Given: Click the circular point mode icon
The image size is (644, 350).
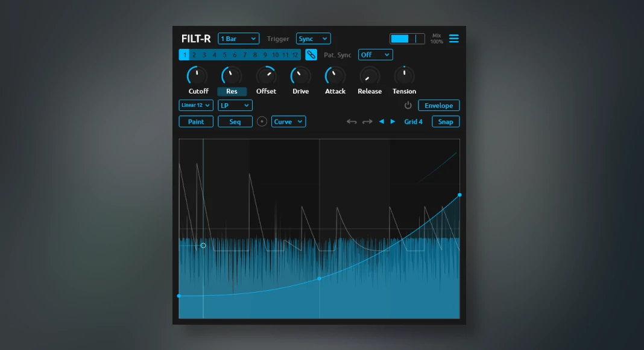Looking at the screenshot, I should tap(262, 122).
